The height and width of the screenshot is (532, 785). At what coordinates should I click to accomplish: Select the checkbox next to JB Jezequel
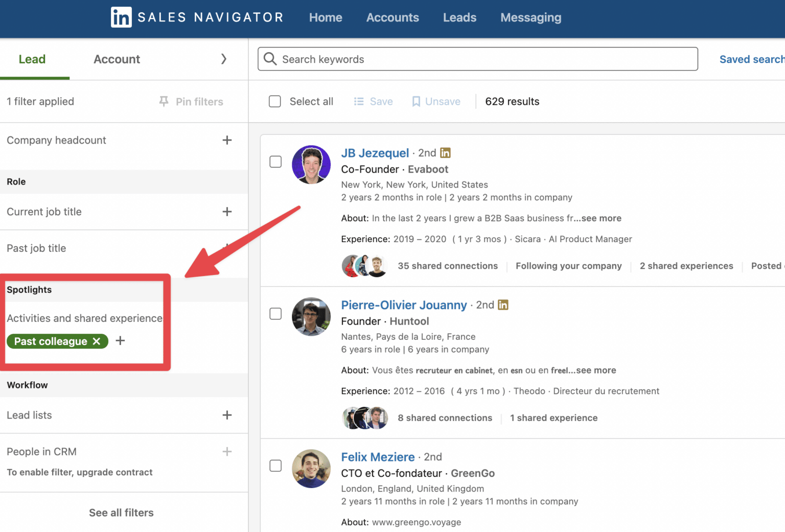point(275,161)
